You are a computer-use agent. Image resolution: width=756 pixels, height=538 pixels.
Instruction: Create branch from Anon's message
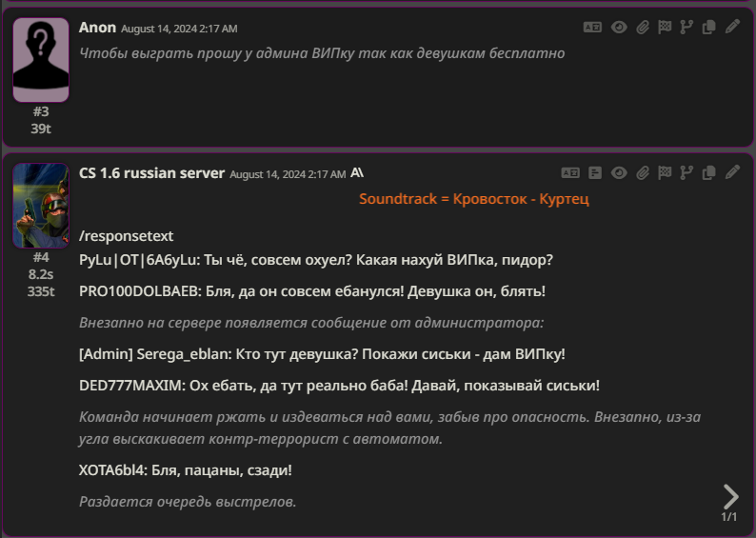pos(686,28)
